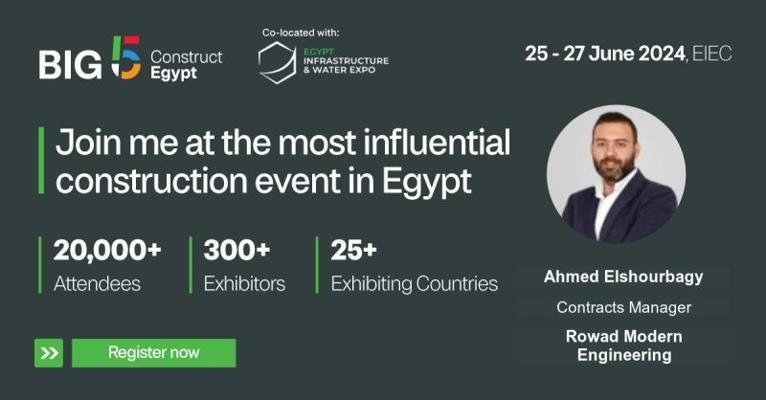766x400 pixels.
Task: Click the Big 5 colorful number logo
Action: 126,58
